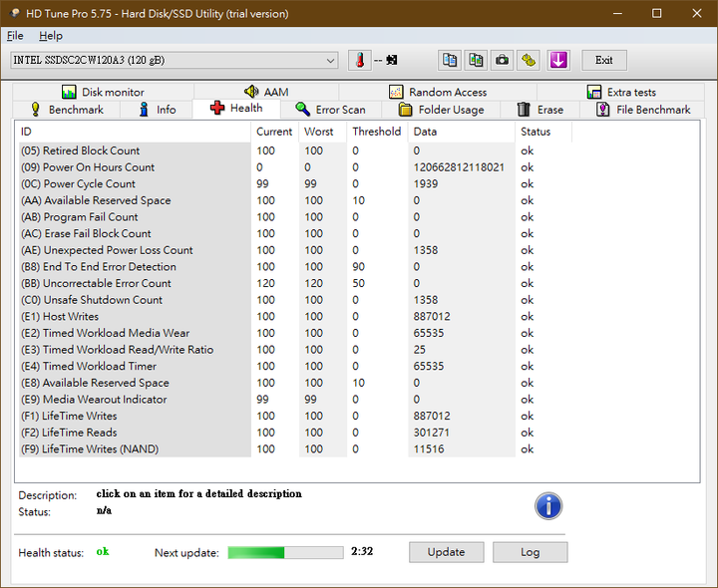The width and height of the screenshot is (718, 588).
Task: Switch to the Folder Usage tab
Action: (441, 110)
